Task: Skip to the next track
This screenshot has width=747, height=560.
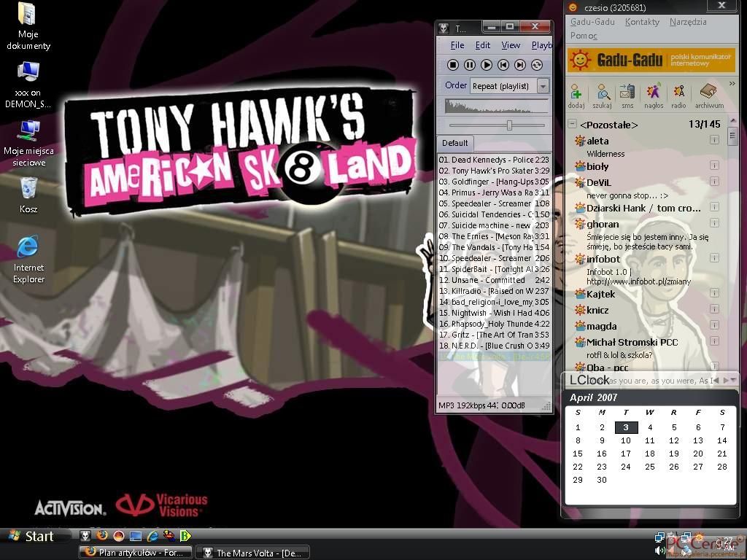Action: [520, 65]
